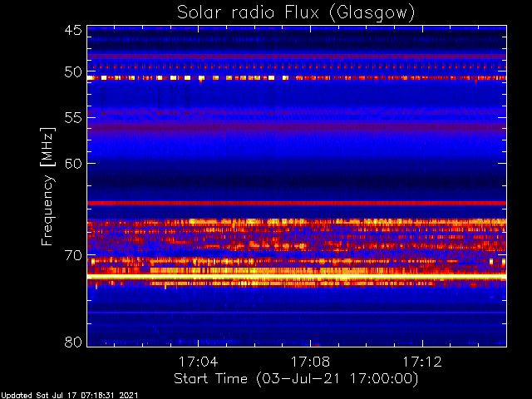
Task: Click the 'Solar radio Flux (Glasgow)' title
Action: (296, 13)
